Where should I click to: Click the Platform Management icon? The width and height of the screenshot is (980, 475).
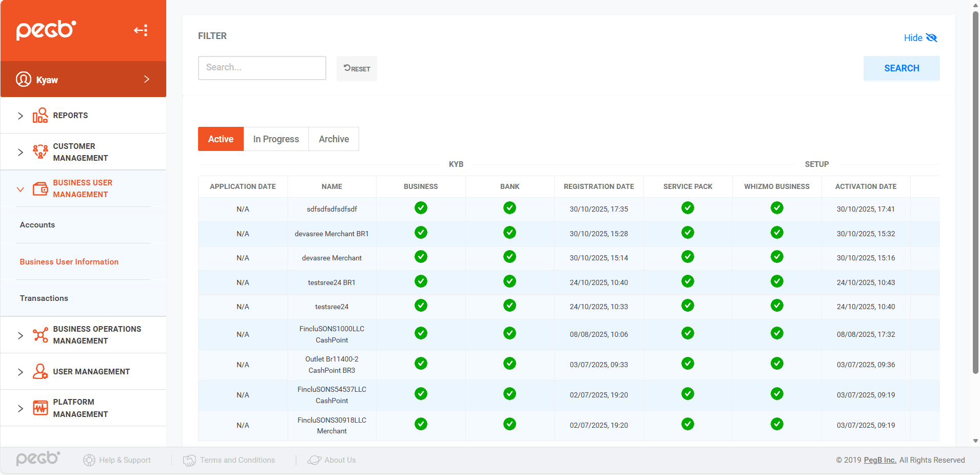40,408
